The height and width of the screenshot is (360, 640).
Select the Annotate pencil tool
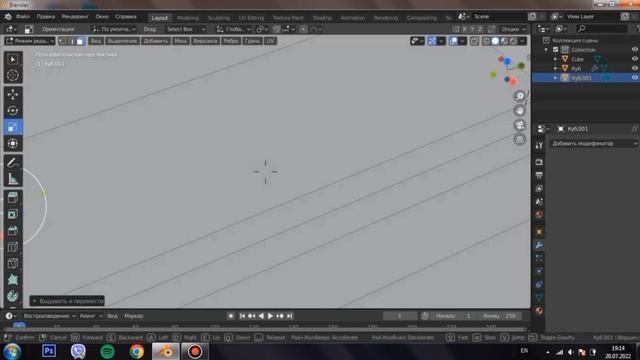pyautogui.click(x=13, y=162)
